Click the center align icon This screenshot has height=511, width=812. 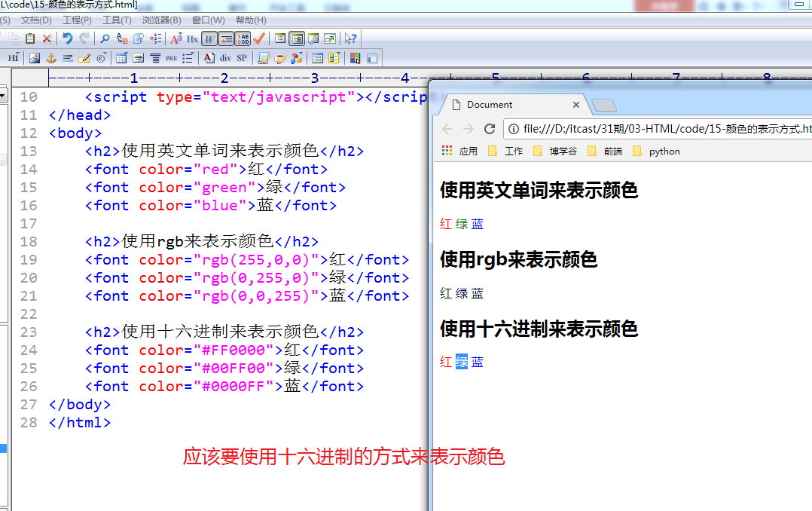[155, 58]
